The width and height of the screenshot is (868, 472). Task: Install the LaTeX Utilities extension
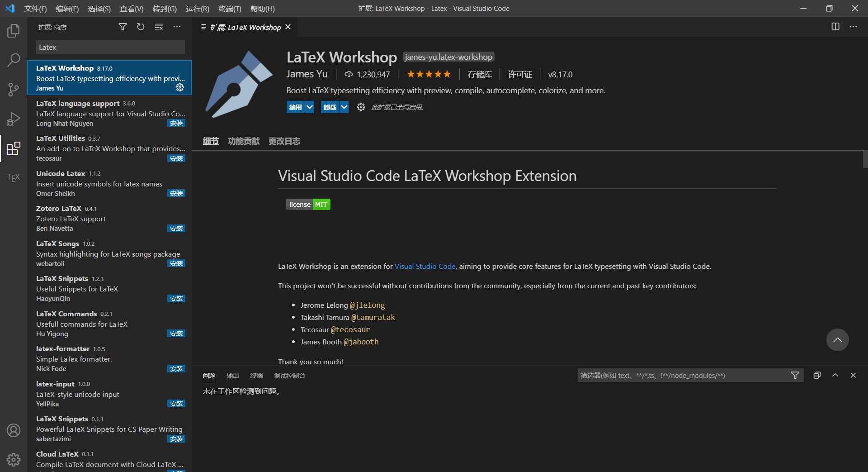[176, 158]
